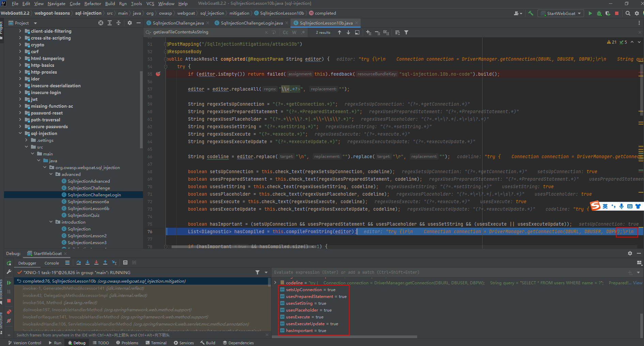Toggle Regex option in search bar
Viewport: 644px width, 346px height.
coord(303,32)
